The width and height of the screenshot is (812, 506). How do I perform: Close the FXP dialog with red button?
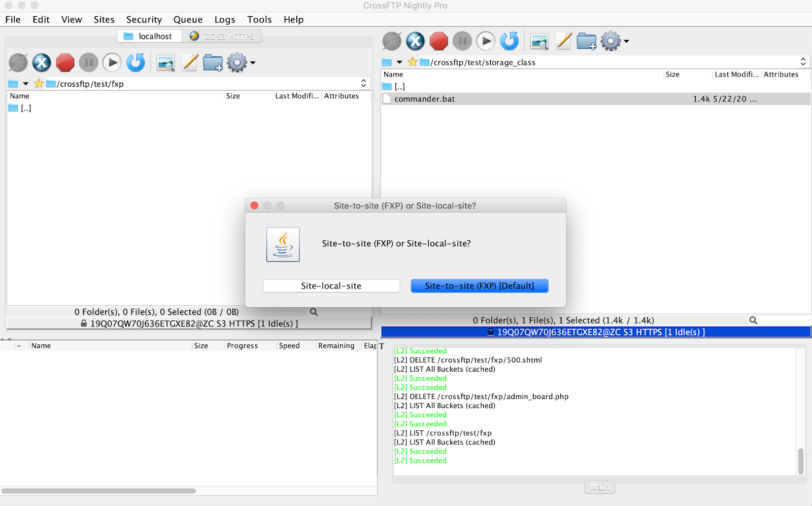pos(254,205)
